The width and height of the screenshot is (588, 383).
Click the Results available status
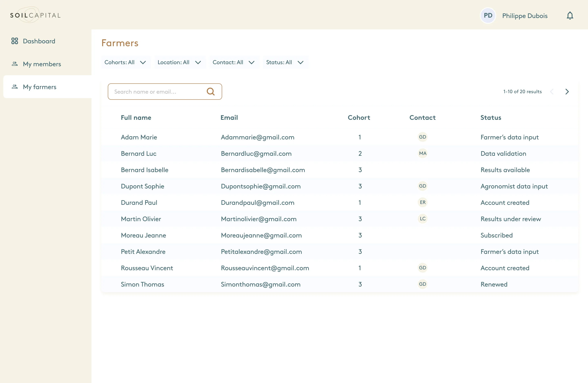[x=505, y=170]
